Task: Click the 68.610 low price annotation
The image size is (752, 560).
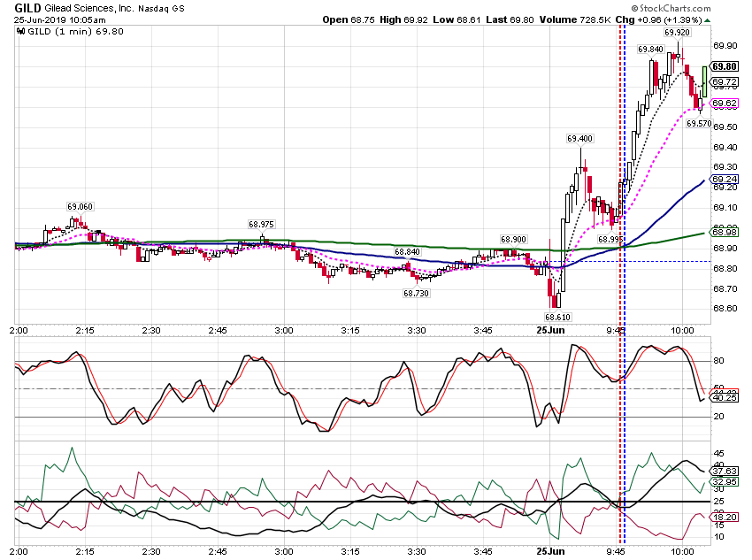Action: click(557, 317)
